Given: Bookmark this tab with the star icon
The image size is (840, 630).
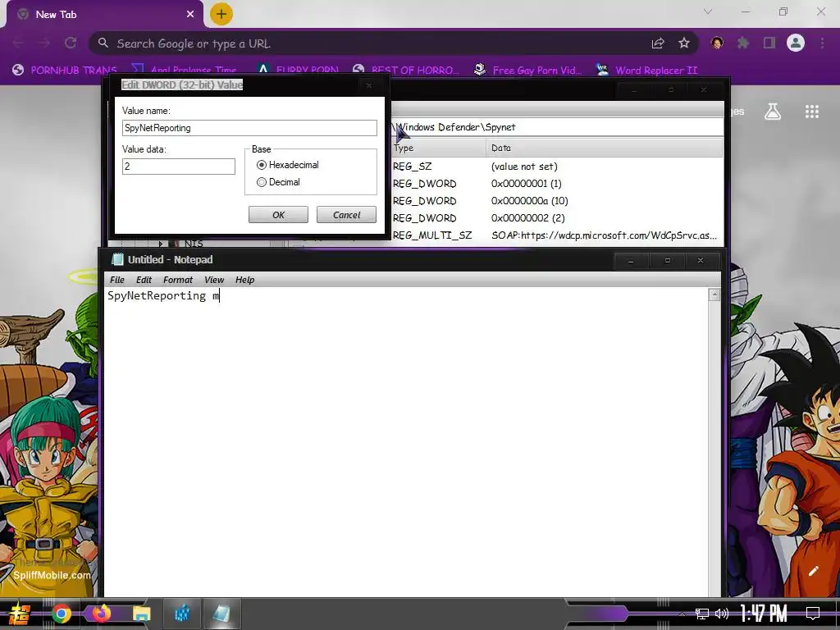Looking at the screenshot, I should pos(684,43).
